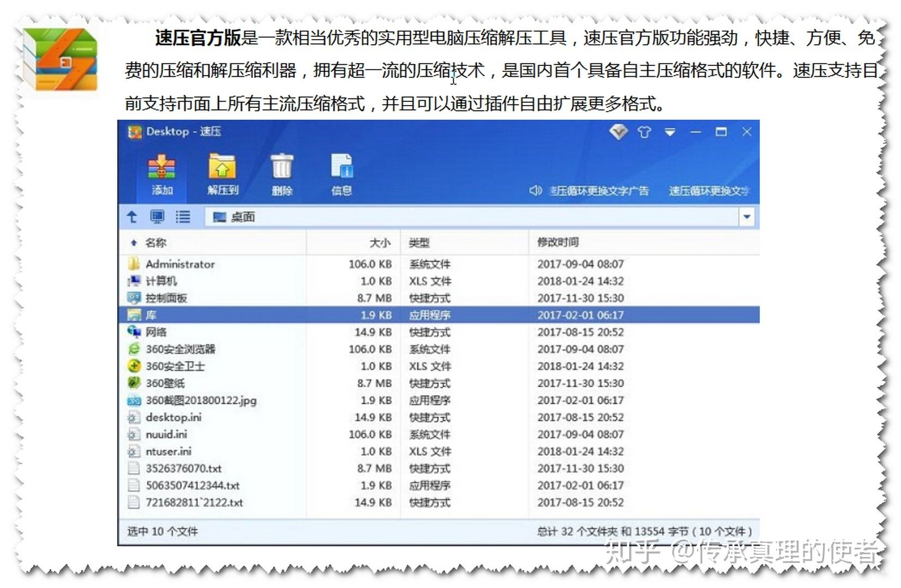901x588 pixels.
Task: Go up one directory level arrow
Action: pos(132,217)
